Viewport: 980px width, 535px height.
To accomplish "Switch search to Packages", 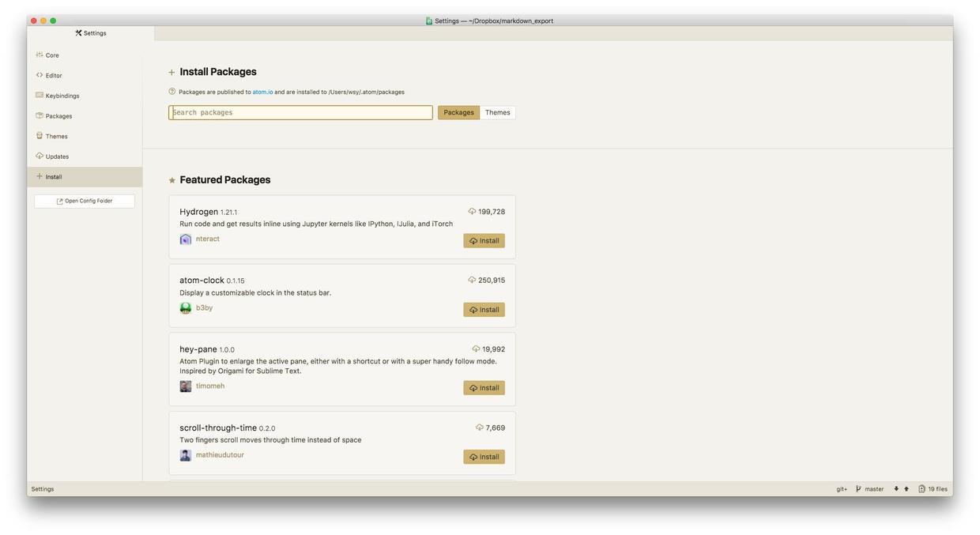I will click(458, 113).
